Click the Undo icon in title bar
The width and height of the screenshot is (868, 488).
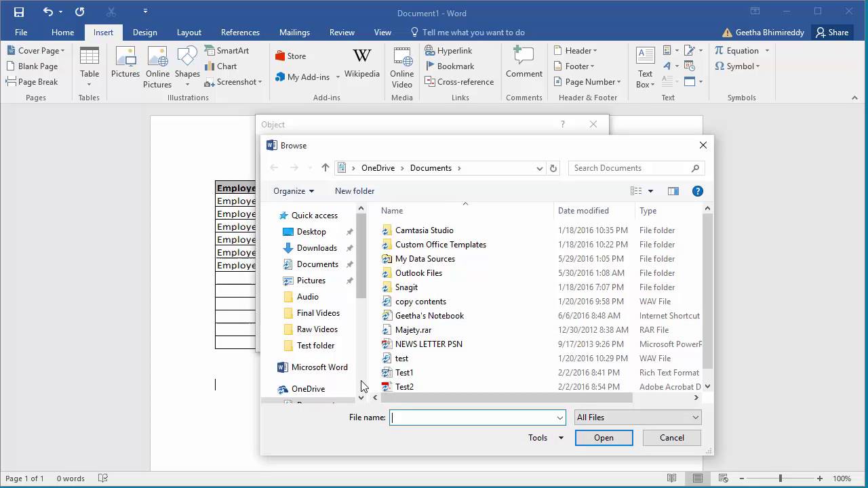click(x=47, y=12)
